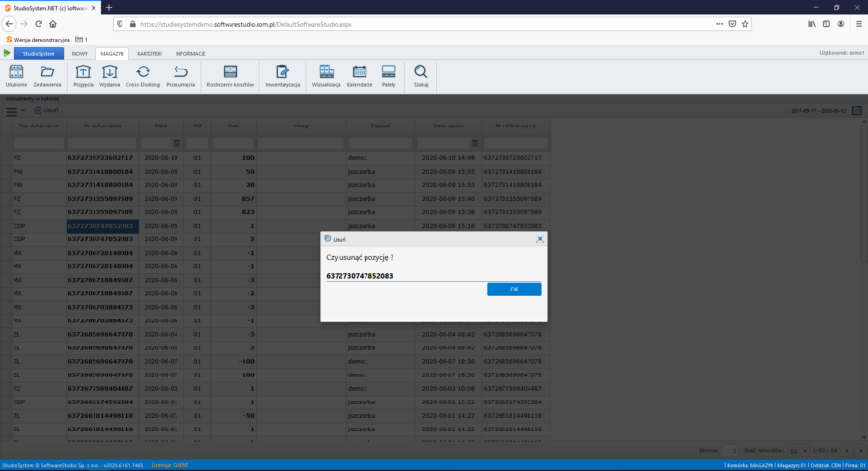The image size is (868, 471).
Task: Select document 6372739723602717 in Nr dokumentu
Action: (x=100, y=158)
